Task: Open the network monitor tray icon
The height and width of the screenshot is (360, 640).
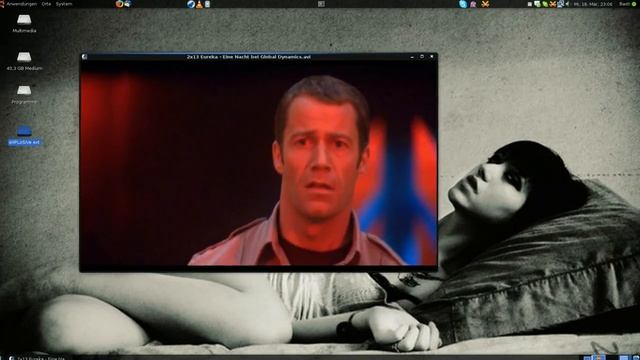Action: tap(561, 4)
